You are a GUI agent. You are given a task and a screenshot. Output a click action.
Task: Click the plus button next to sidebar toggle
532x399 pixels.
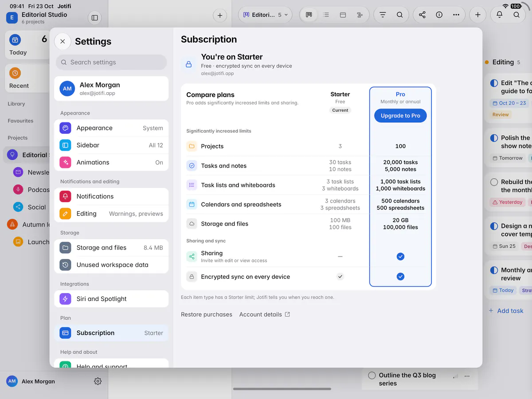click(220, 16)
